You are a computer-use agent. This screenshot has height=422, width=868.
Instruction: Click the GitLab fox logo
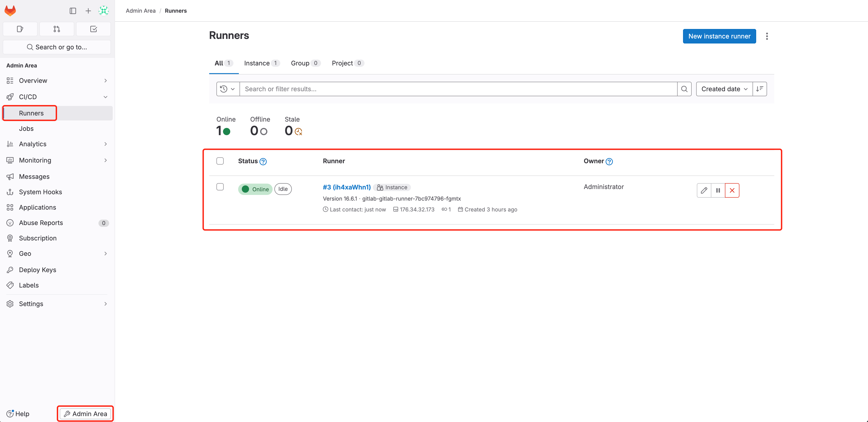click(x=10, y=10)
